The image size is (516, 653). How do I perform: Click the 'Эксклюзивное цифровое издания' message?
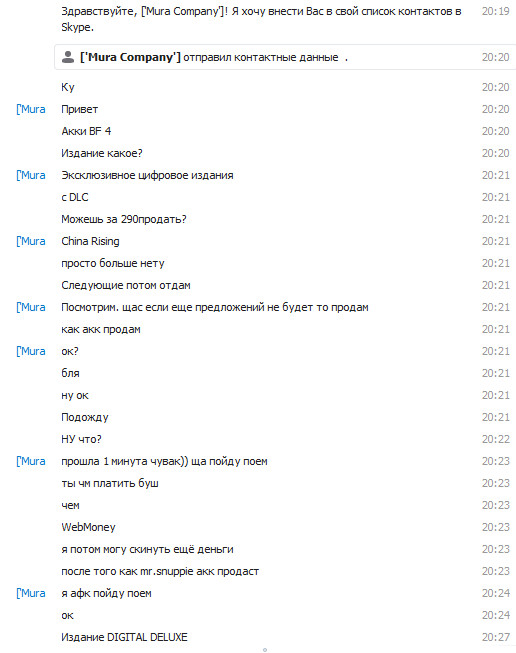pos(147,175)
